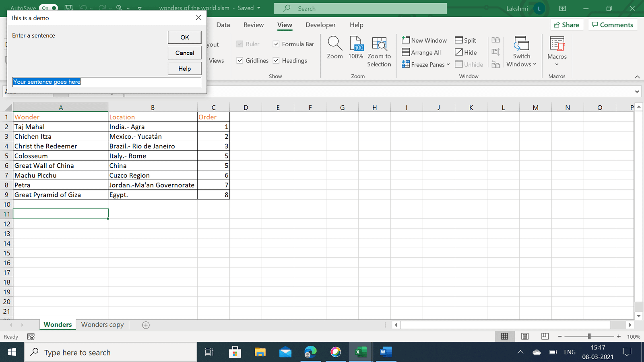Screen dimensions: 644x362
Task: Switch to Page Layout view in status bar
Action: (525, 336)
